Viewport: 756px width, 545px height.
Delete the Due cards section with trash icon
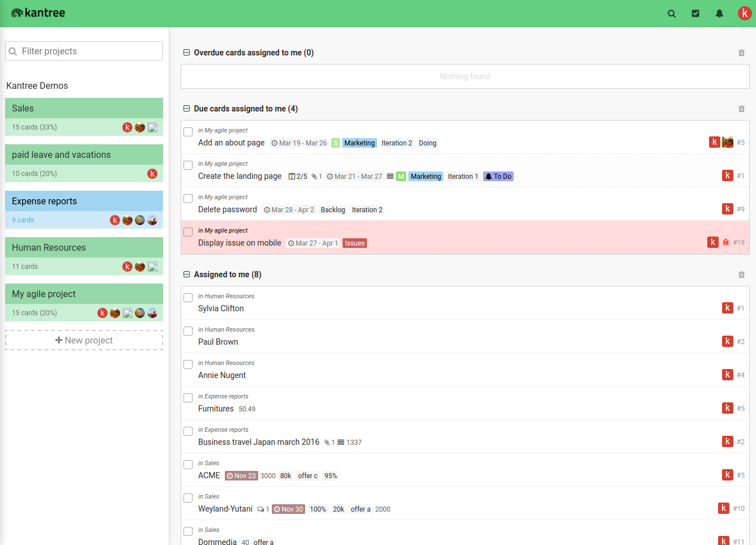click(741, 109)
